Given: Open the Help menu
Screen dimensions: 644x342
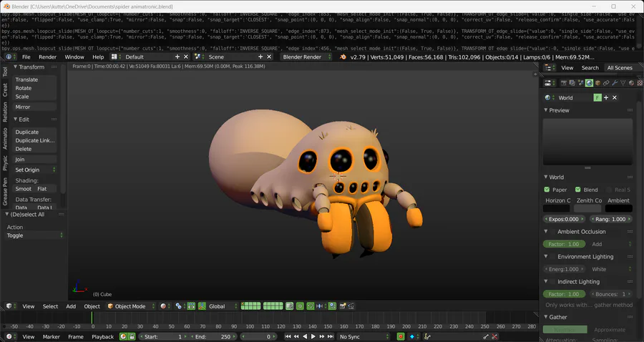Looking at the screenshot, I should coord(98,57).
